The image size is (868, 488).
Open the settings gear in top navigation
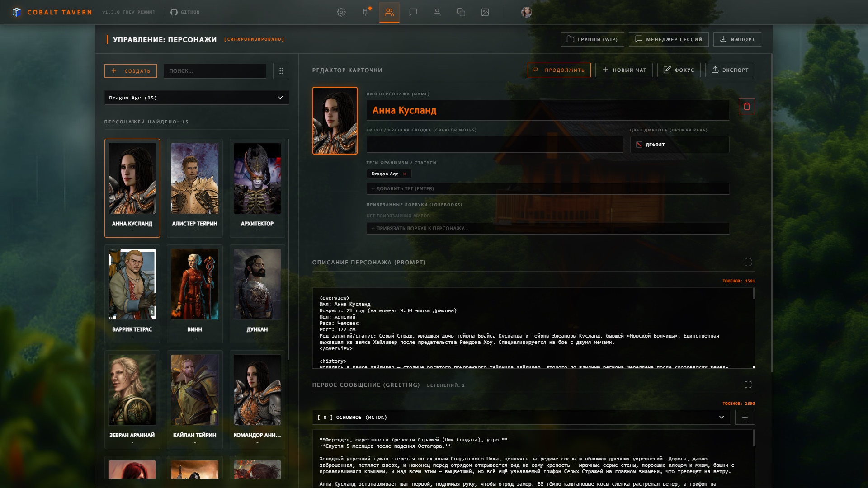341,12
